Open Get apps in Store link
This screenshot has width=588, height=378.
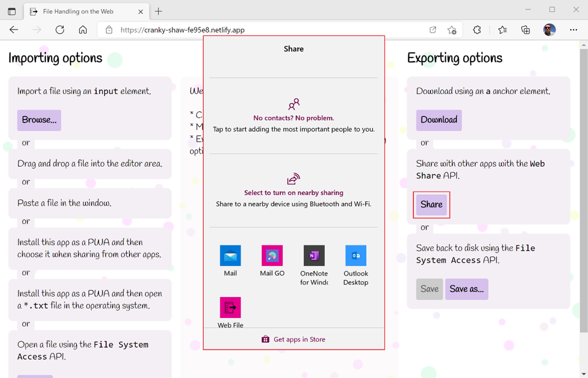(x=294, y=339)
